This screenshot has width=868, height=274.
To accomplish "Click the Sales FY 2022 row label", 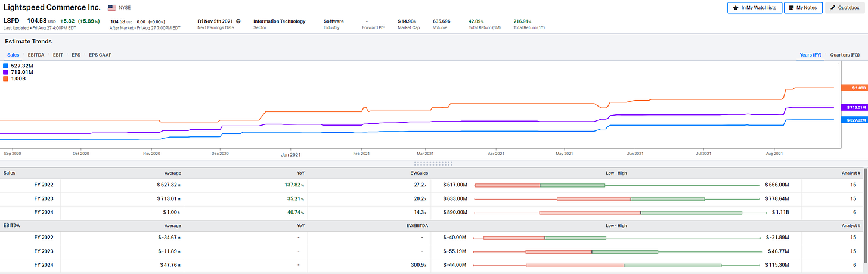I will pos(44,185).
